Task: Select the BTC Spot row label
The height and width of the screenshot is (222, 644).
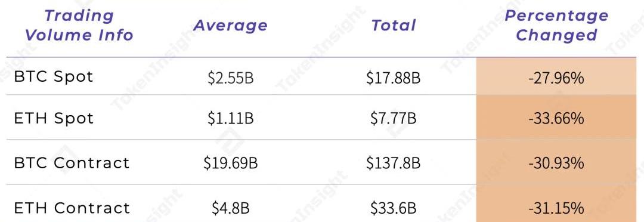Action: coord(54,77)
